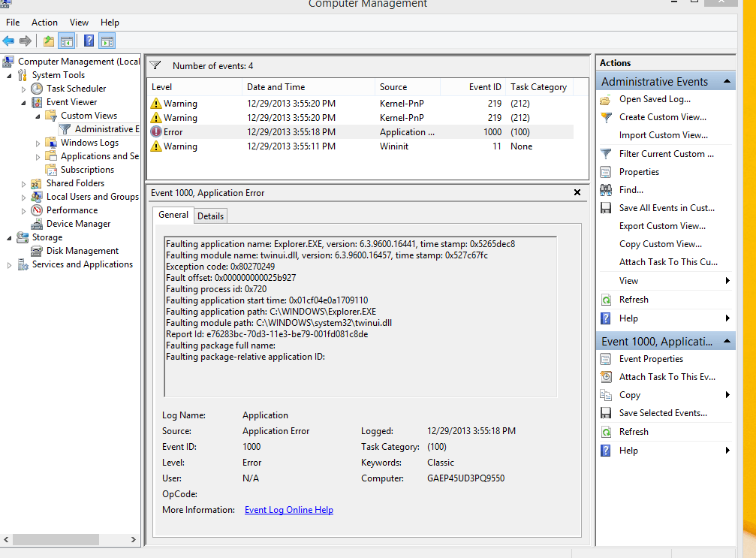Screen dimensions: 756x558
Task: Select the Storage tree item
Action: [47, 237]
